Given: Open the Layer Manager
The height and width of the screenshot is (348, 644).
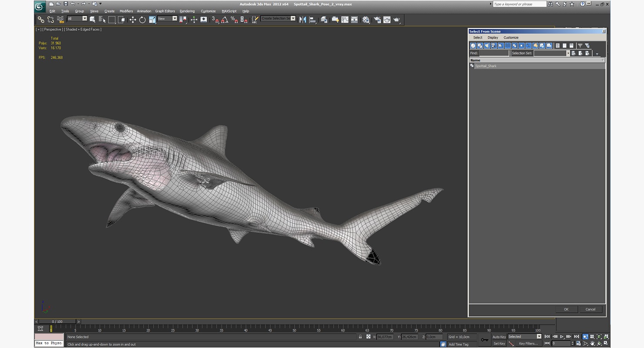Looking at the screenshot, I should pos(324,20).
